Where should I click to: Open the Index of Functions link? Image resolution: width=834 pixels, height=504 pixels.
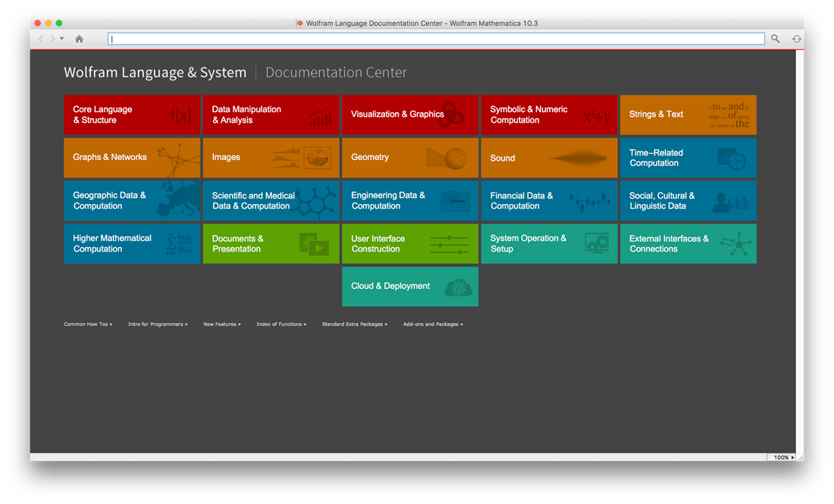tap(281, 324)
